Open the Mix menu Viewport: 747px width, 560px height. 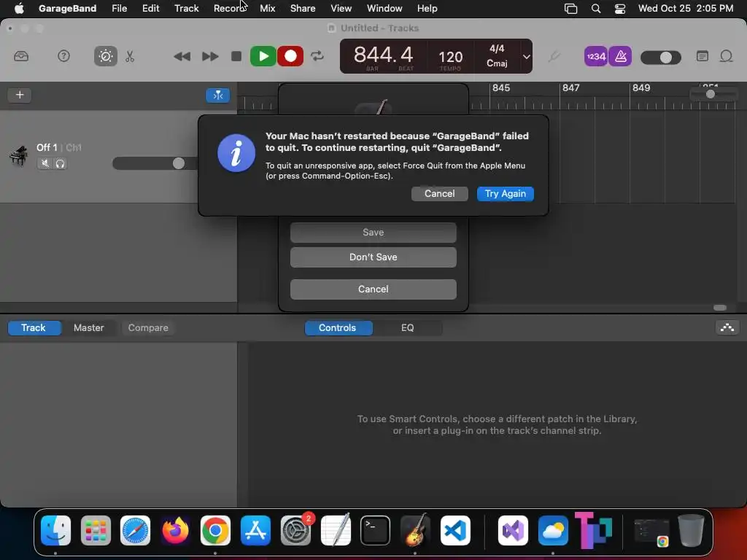267,8
